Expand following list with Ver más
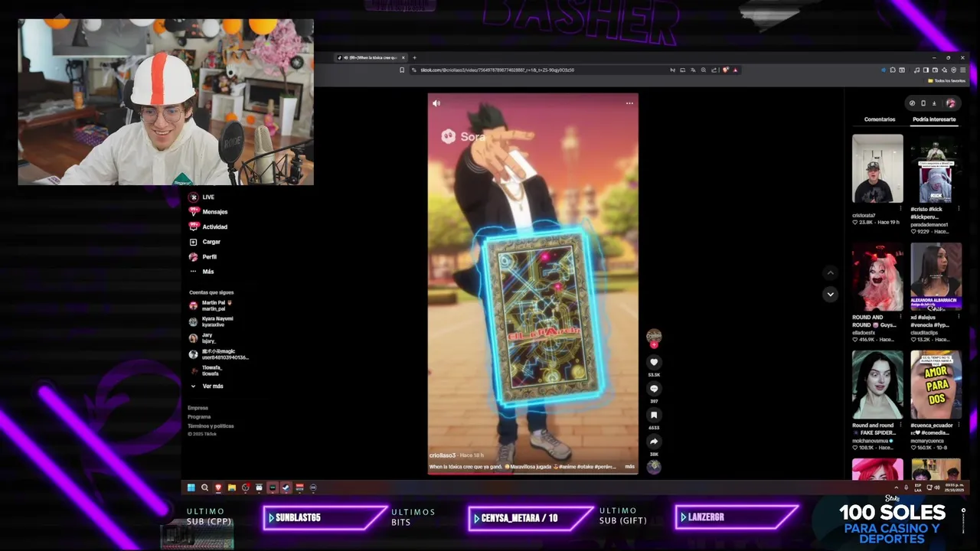Image resolution: width=980 pixels, height=551 pixels. (x=207, y=386)
